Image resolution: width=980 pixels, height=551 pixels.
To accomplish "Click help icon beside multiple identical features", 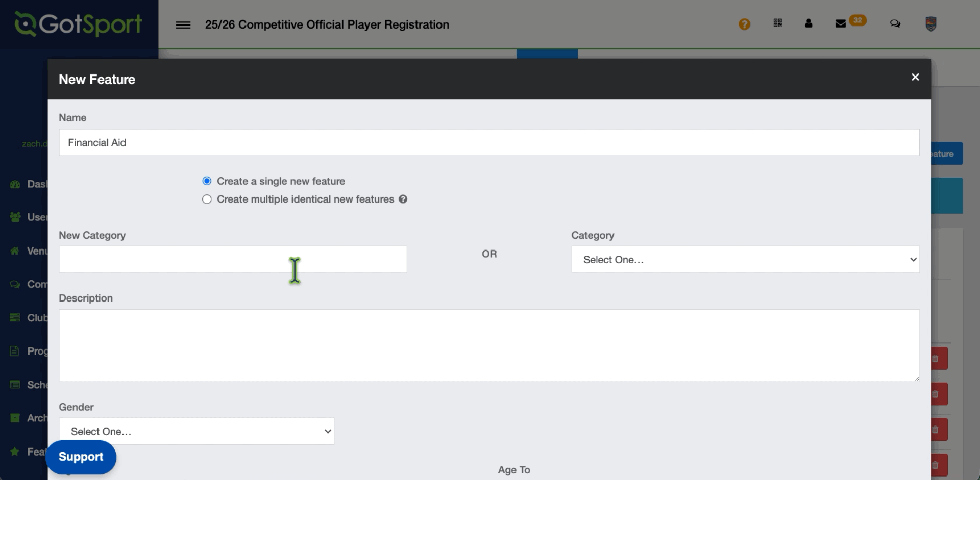I will tap(403, 199).
